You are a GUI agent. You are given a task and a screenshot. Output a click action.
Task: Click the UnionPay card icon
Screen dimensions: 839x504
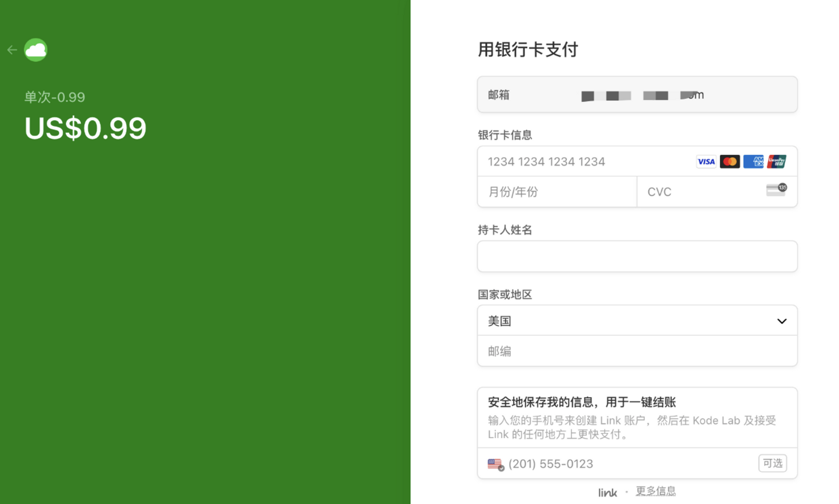[776, 162]
